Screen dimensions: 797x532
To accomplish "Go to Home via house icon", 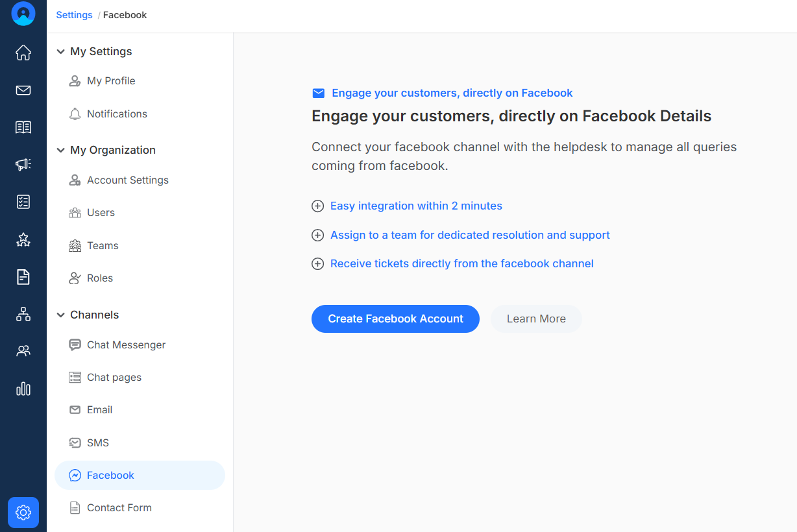I will (23, 53).
